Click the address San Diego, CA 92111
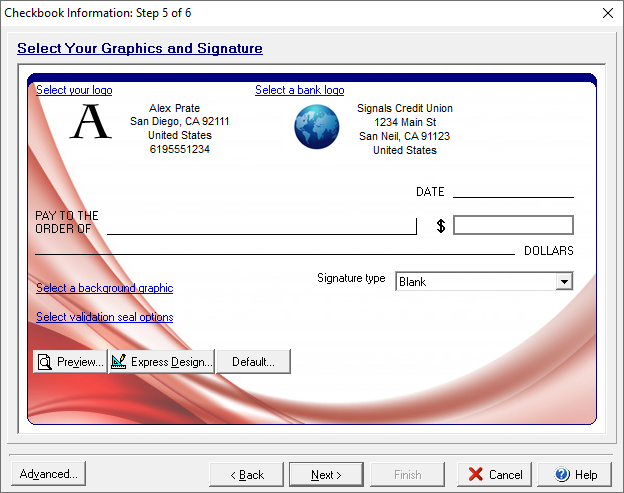This screenshot has height=493, width=624. (x=180, y=121)
